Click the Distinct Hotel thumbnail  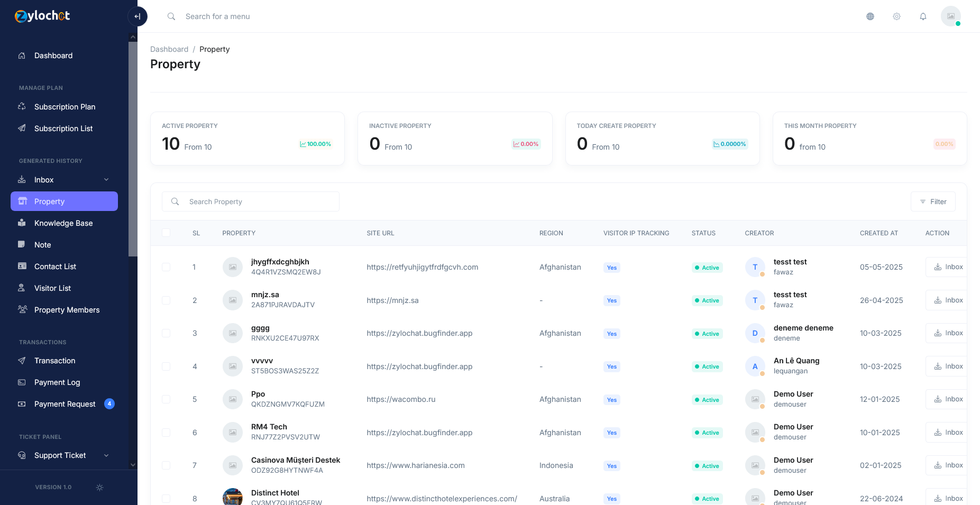click(x=233, y=497)
